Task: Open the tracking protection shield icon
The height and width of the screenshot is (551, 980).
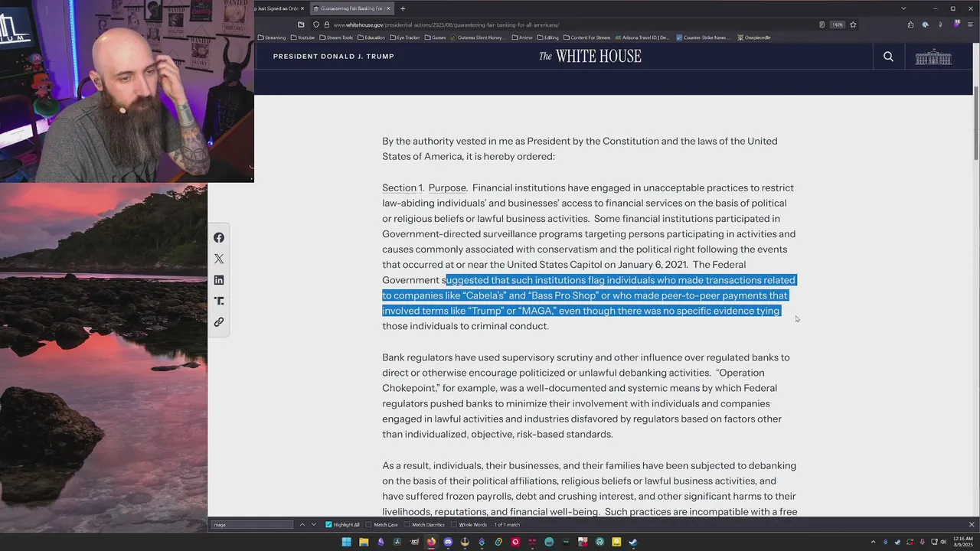Action: [x=315, y=24]
